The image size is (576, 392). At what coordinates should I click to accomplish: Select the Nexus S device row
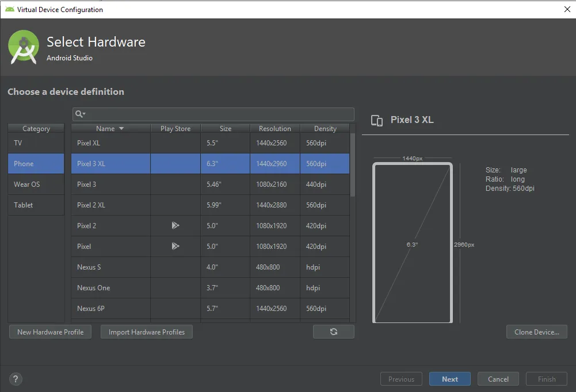coord(210,267)
